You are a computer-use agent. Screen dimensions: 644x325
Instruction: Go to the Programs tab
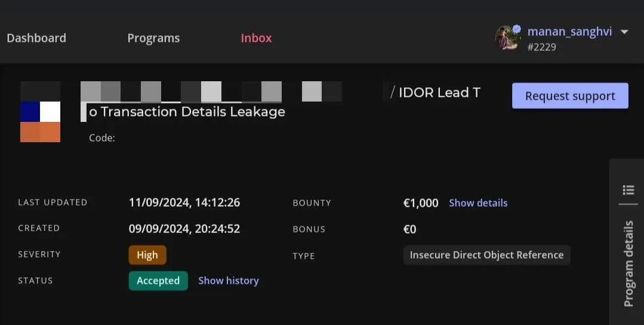point(153,38)
